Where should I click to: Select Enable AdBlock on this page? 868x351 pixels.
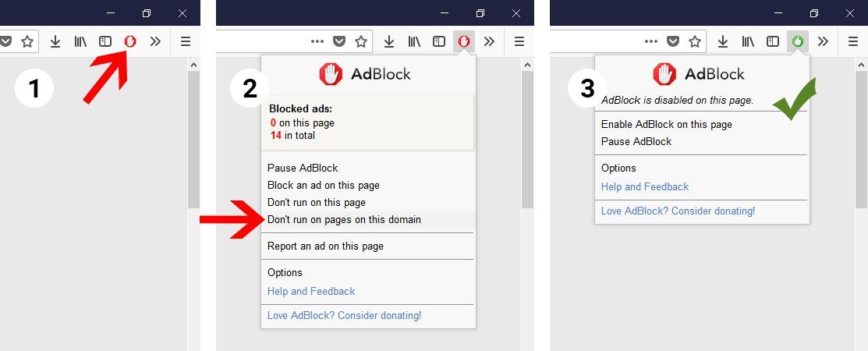click(x=667, y=125)
